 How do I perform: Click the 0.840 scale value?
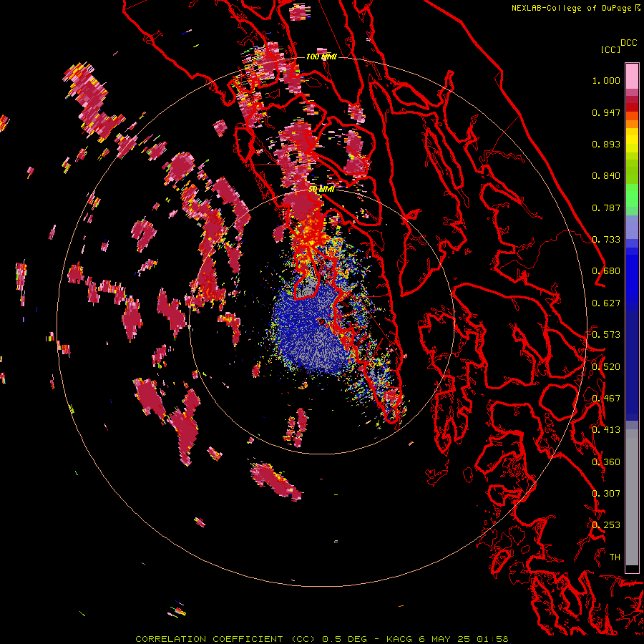click(606, 176)
